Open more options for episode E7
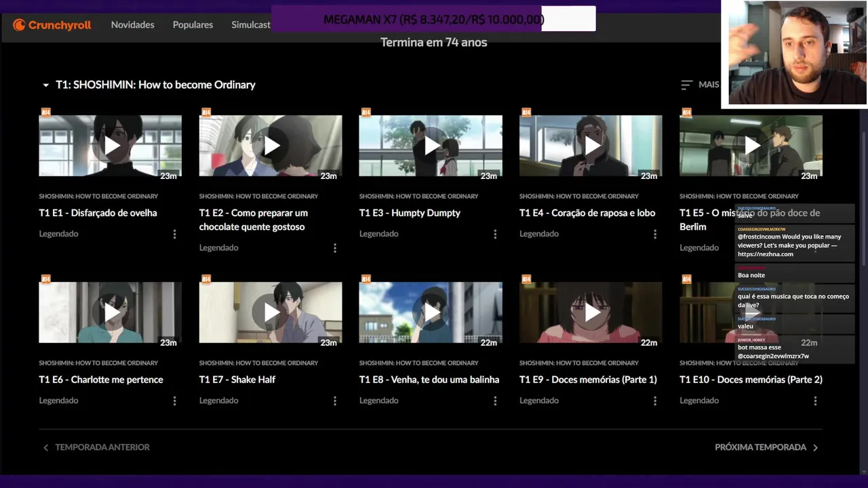Viewport: 868px width, 488px height. [x=334, y=401]
